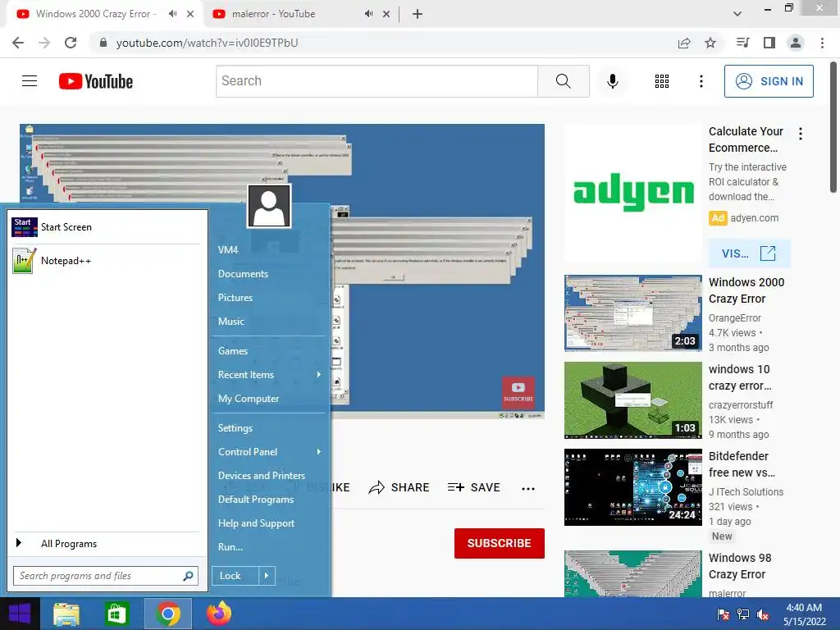
Task: Open My Computer
Action: [249, 399]
